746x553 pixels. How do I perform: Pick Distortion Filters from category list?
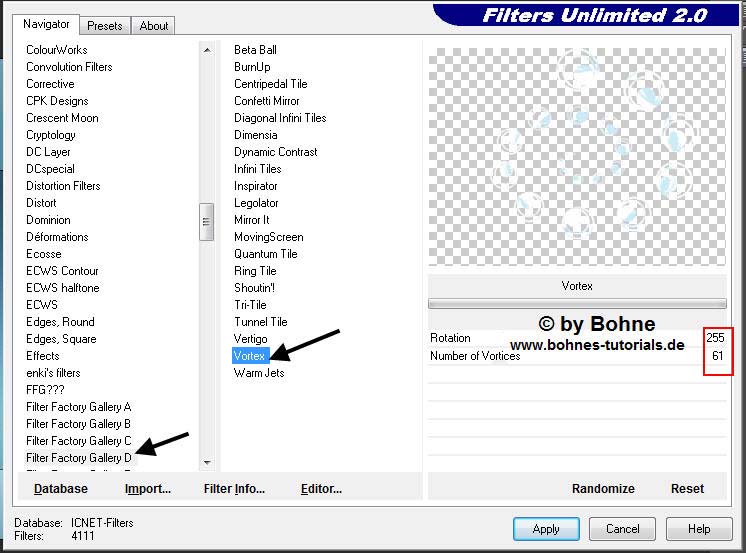click(63, 186)
